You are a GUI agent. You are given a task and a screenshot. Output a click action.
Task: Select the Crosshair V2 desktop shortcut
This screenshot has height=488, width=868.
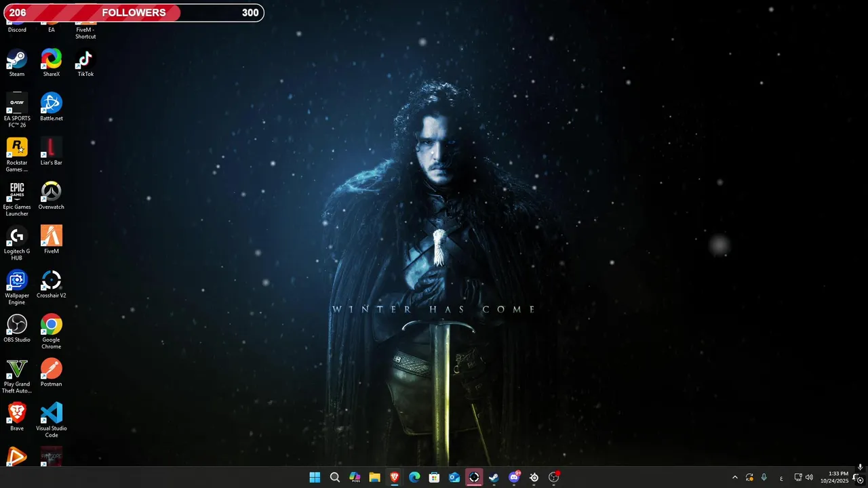point(51,284)
